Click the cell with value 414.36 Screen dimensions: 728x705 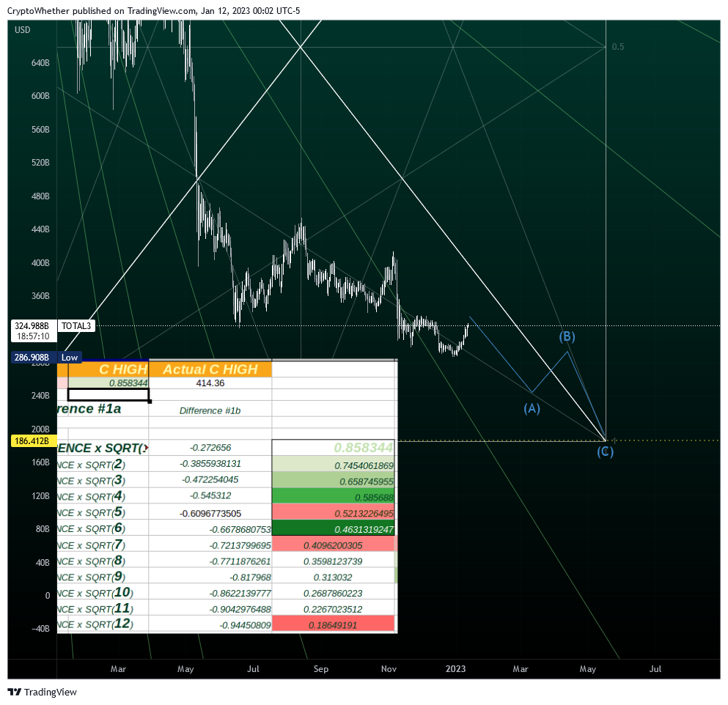(210, 383)
